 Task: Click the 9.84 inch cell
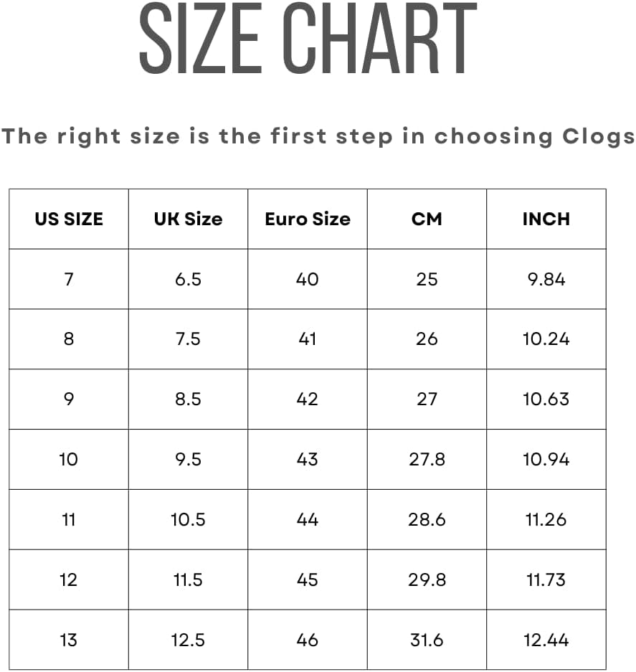(546, 279)
